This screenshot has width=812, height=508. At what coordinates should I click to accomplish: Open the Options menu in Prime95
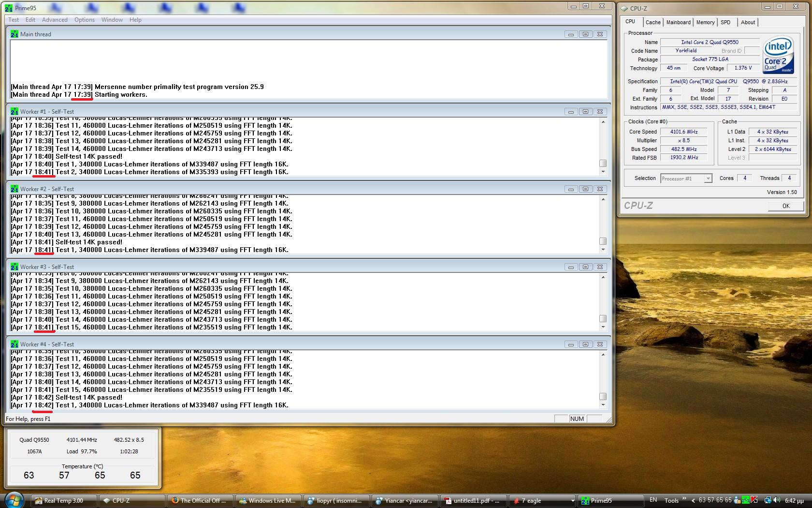coord(85,20)
